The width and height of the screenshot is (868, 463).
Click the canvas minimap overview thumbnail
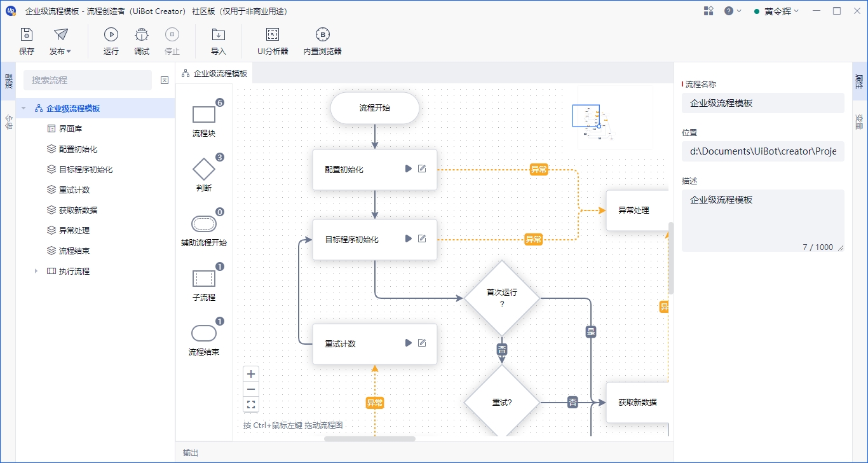click(x=615, y=119)
